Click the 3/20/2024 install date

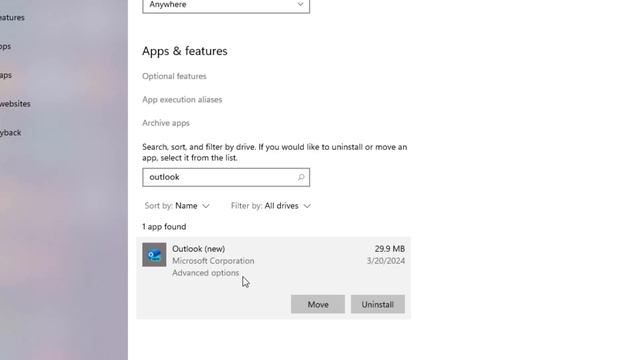coord(386,261)
